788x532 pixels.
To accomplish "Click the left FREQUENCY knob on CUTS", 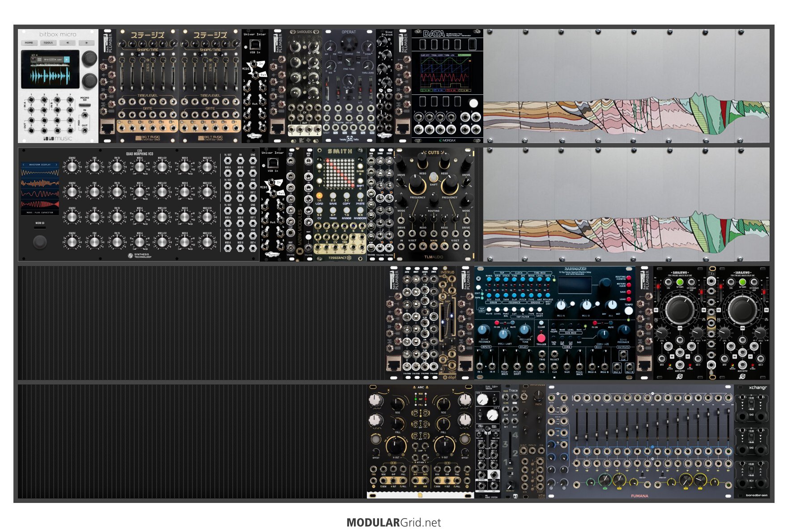I will pos(417,185).
